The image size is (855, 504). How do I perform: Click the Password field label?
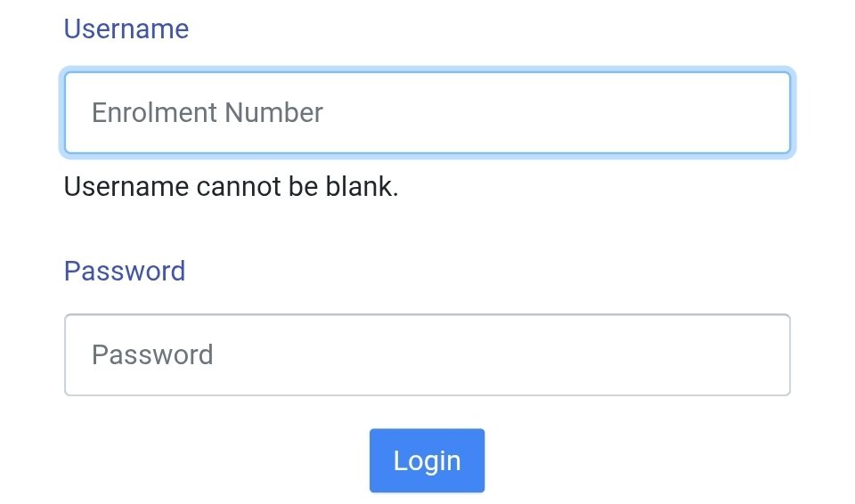tap(125, 271)
